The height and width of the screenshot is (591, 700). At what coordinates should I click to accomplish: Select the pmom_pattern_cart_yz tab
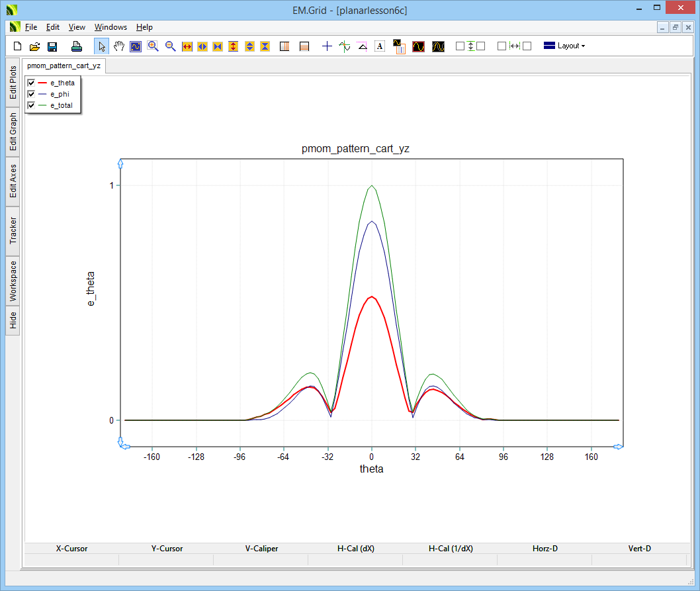coord(64,66)
